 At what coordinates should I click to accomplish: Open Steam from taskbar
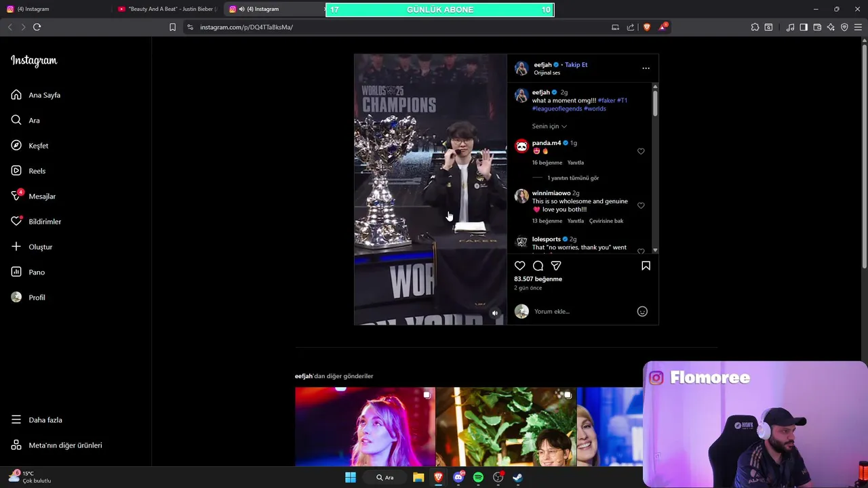click(x=517, y=477)
